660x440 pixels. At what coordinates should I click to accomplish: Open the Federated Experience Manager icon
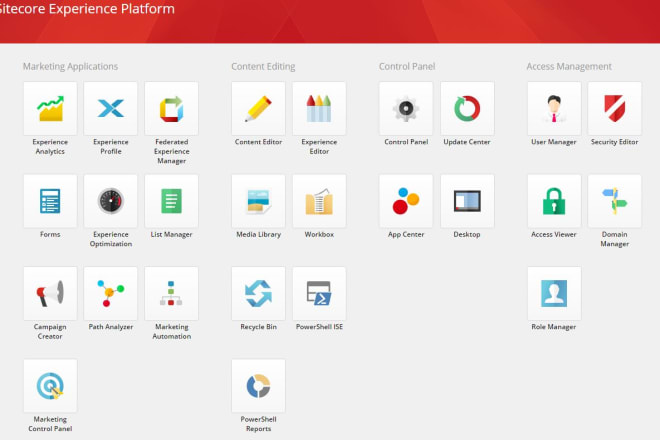pos(171,109)
